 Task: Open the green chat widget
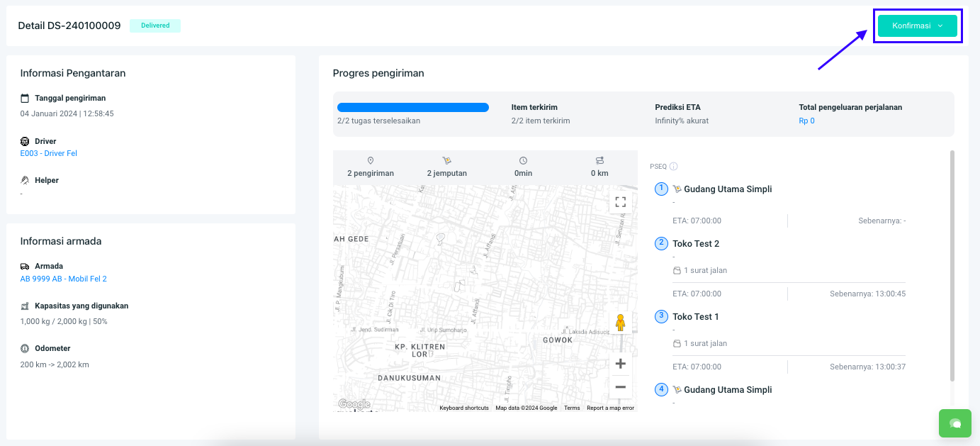[954, 423]
